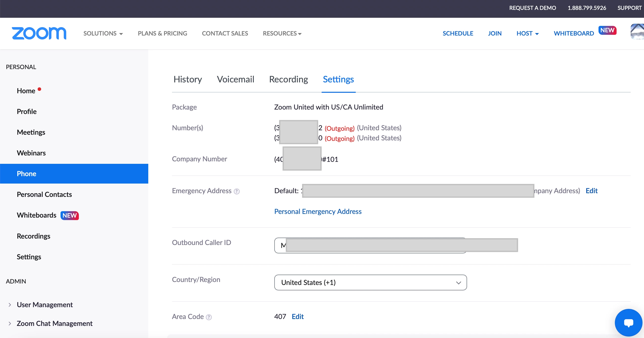Screen dimensions: 644x338
Task: Click the NEW badge next to Whiteboards
Action: click(x=69, y=215)
